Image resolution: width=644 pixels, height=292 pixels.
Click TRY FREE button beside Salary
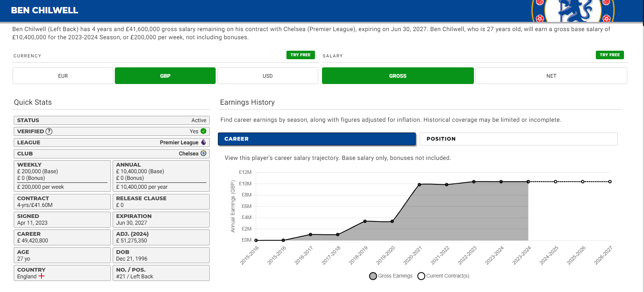tap(610, 55)
